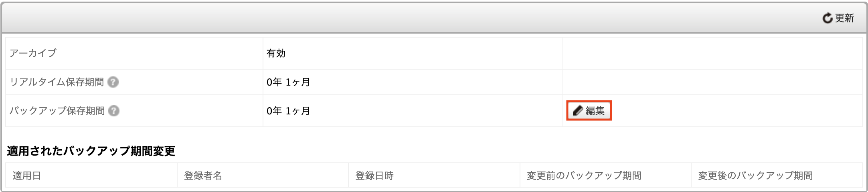Click the 有効 archive status value

276,53
